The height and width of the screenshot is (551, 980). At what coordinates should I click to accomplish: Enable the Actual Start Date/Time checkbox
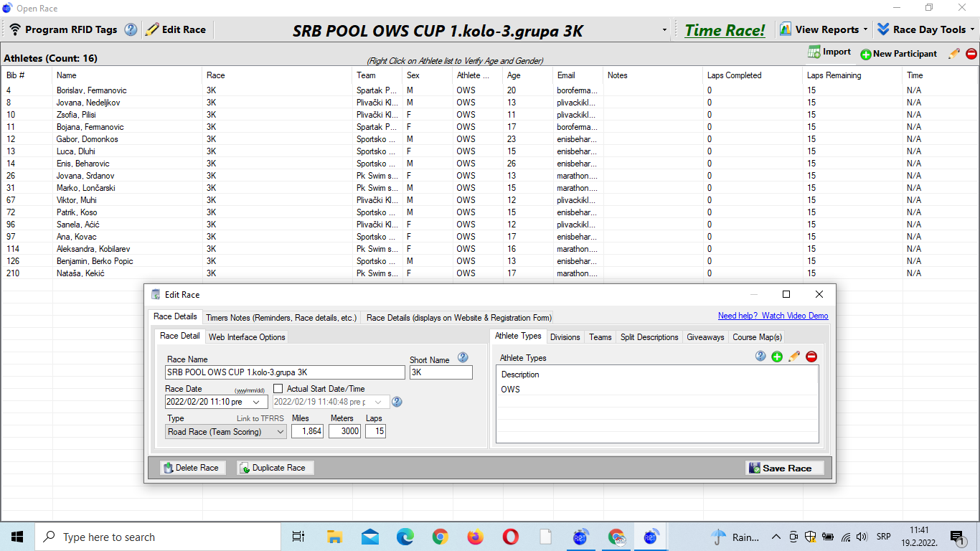tap(278, 388)
